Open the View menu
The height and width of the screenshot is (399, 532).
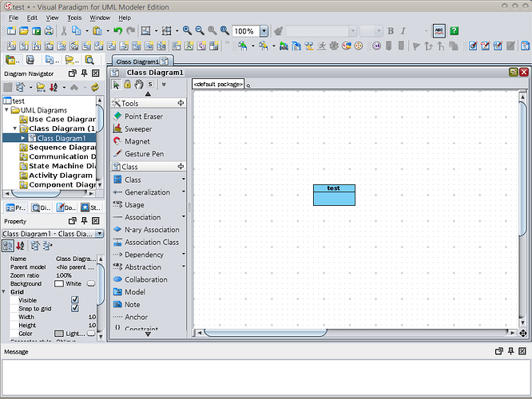pos(52,18)
